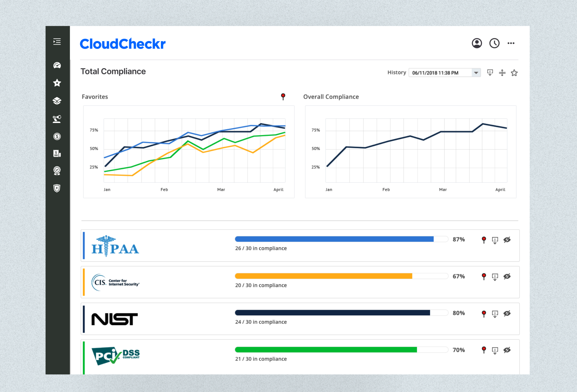Screen dimensions: 577x392
Task: Pin the HIPAA compliance row
Action: 484,240
